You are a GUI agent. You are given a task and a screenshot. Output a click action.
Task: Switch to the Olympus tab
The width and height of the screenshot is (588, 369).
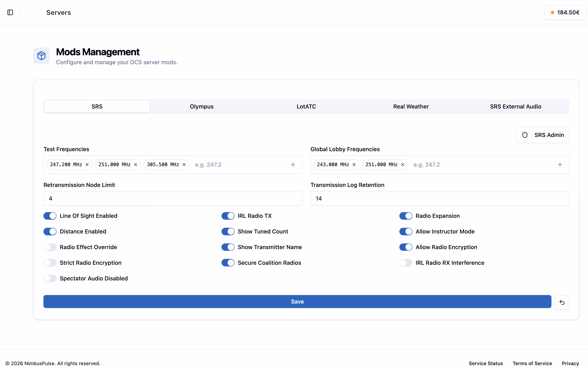202,107
